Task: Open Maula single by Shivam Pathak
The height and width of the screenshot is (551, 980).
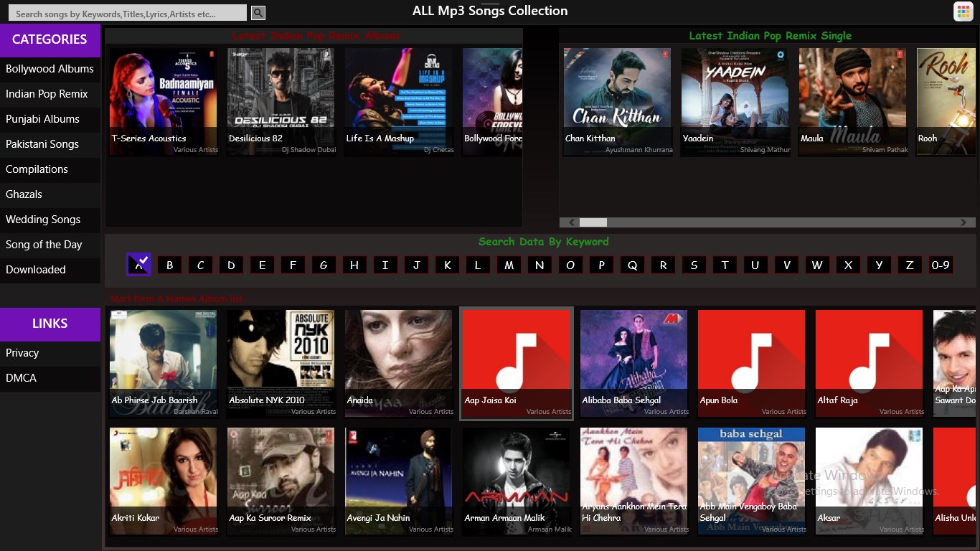Action: pos(853,101)
